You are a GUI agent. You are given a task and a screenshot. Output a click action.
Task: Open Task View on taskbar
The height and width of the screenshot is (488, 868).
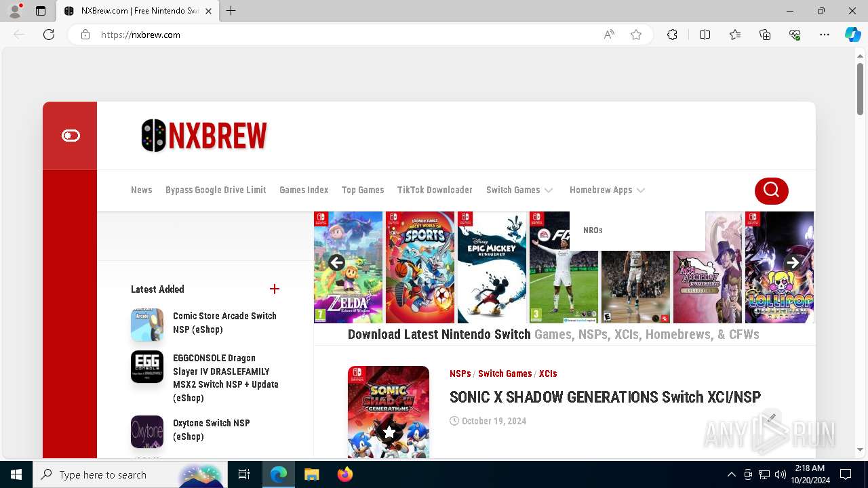(x=244, y=474)
